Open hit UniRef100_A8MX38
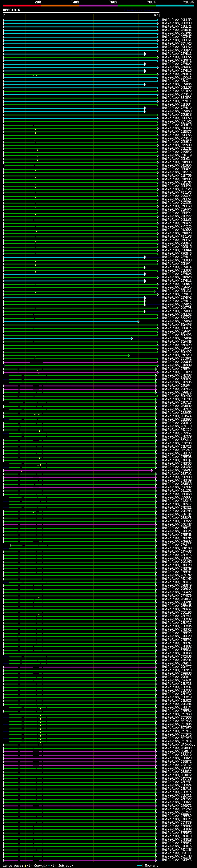Image resolution: width=197 pixels, height=868 pixels. click(x=177, y=23)
